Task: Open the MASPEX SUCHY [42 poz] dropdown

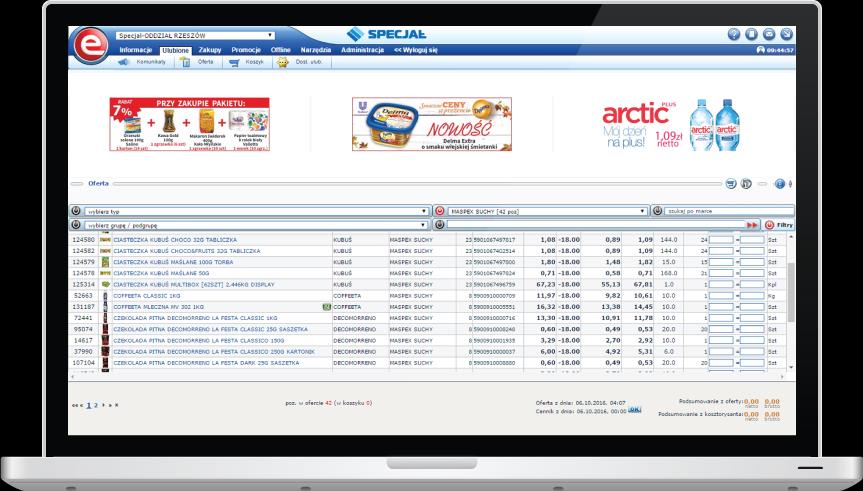Action: click(547, 211)
